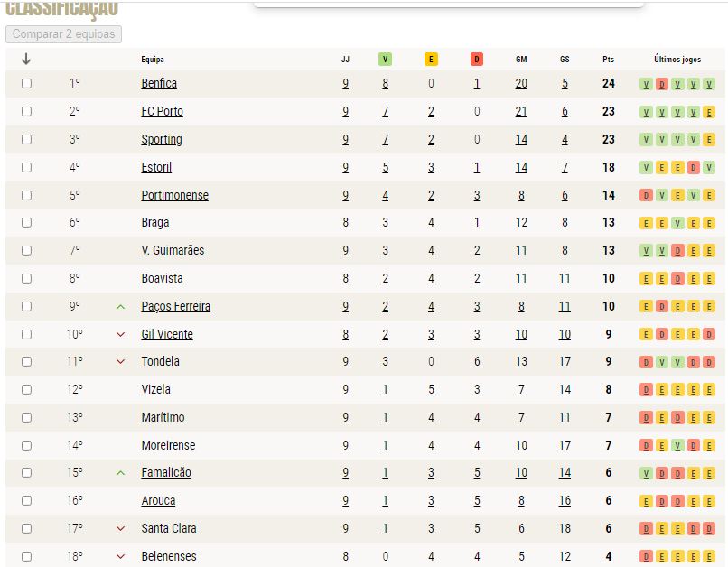Click green up chevron beside Paços Ferreira
728x567 pixels.
(121, 307)
